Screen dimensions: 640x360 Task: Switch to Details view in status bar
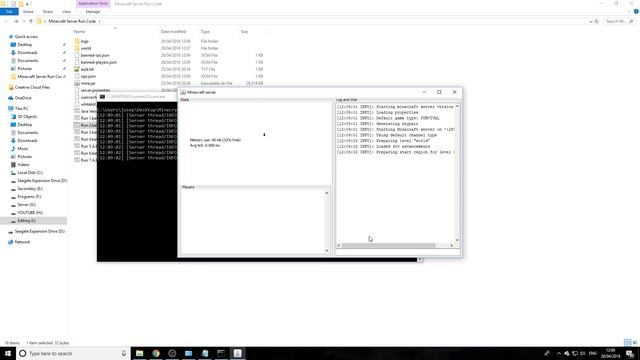(627, 342)
